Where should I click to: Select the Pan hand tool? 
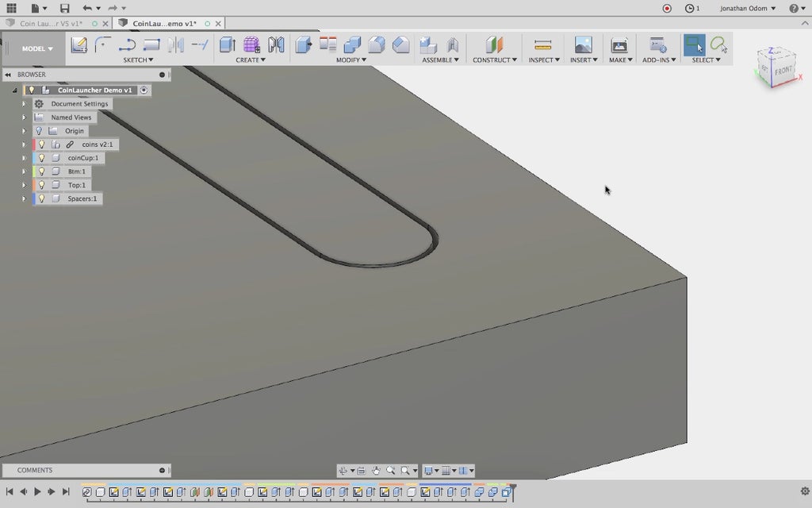coord(376,471)
